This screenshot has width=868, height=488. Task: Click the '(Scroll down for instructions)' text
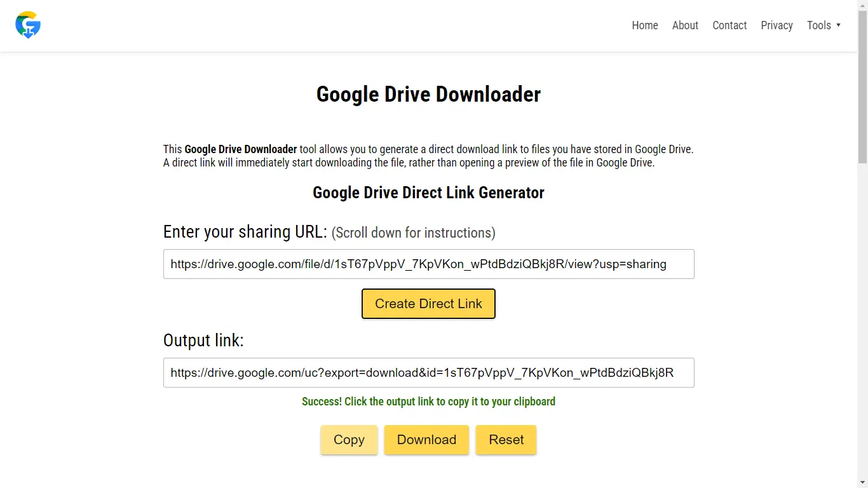[x=413, y=233]
